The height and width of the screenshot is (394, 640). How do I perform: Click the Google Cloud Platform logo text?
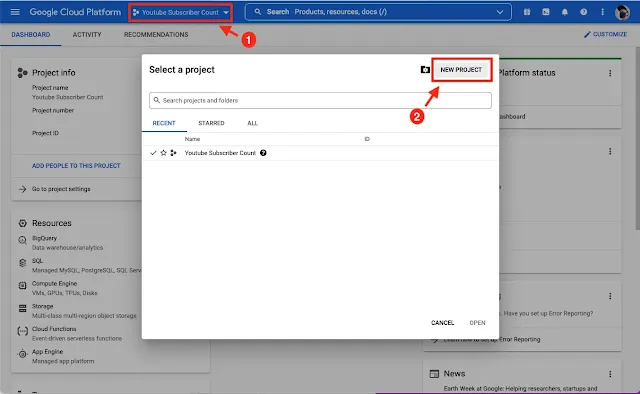[x=75, y=12]
